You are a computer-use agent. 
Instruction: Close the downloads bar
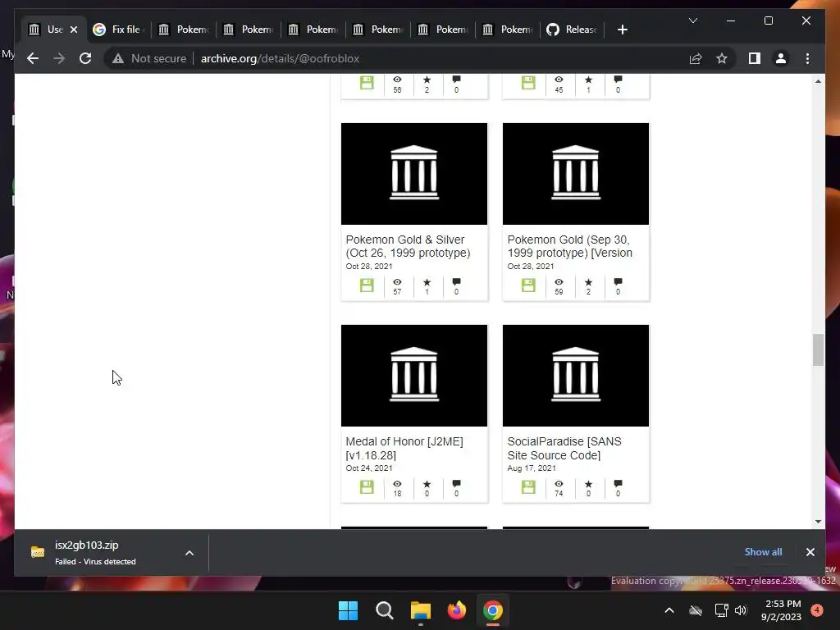point(810,552)
